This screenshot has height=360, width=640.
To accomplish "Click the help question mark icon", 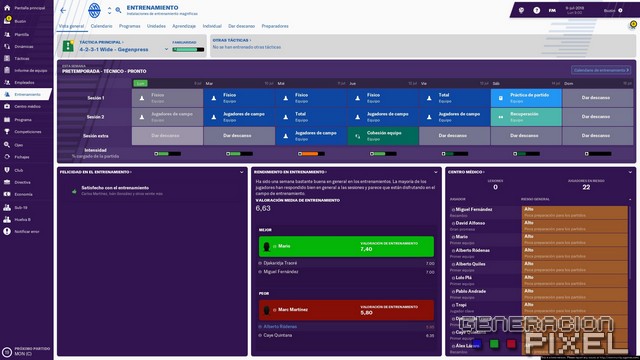I will pyautogui.click(x=537, y=10).
